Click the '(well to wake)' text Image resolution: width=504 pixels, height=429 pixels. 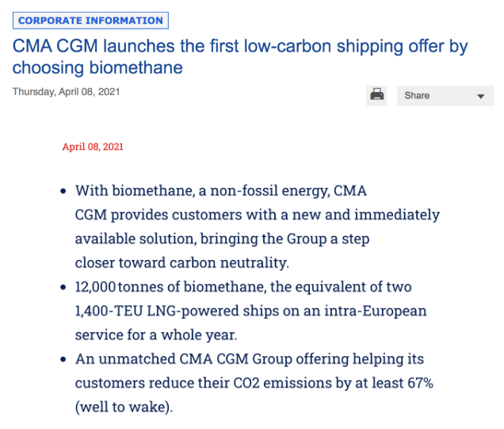point(123,407)
